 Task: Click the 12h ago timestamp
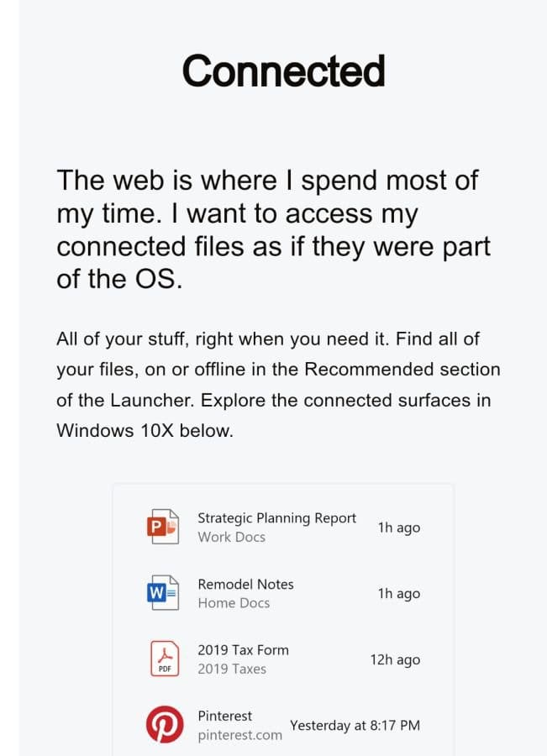(x=395, y=659)
